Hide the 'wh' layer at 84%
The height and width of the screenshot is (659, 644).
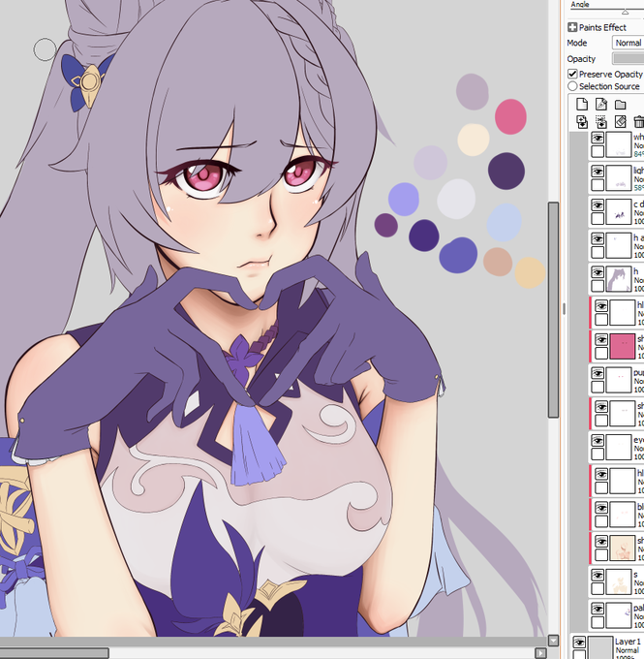598,138
